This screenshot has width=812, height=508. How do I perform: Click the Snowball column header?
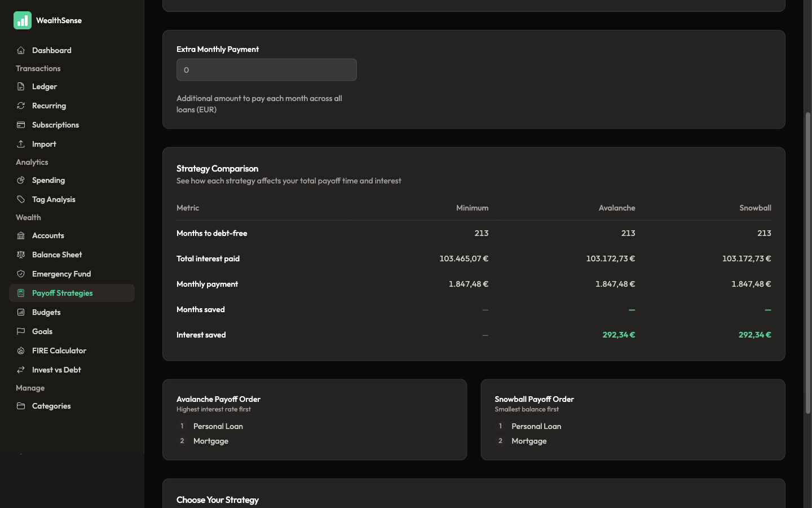(x=755, y=208)
